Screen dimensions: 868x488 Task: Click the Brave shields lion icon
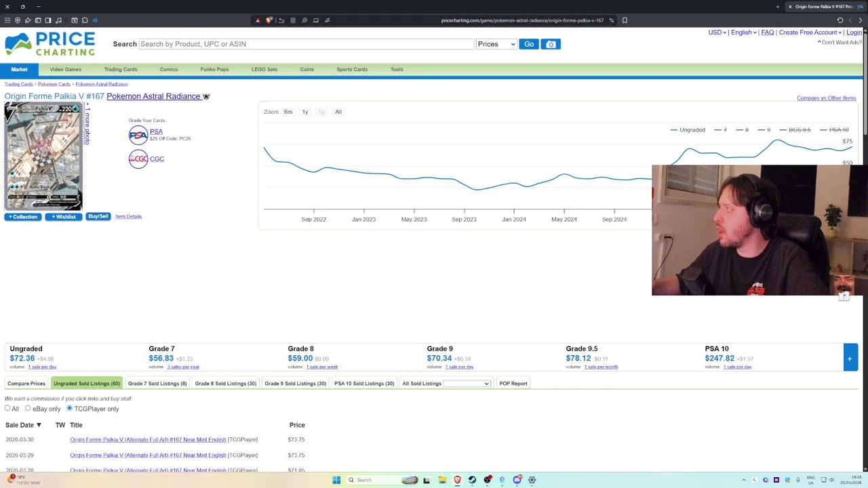point(269,20)
